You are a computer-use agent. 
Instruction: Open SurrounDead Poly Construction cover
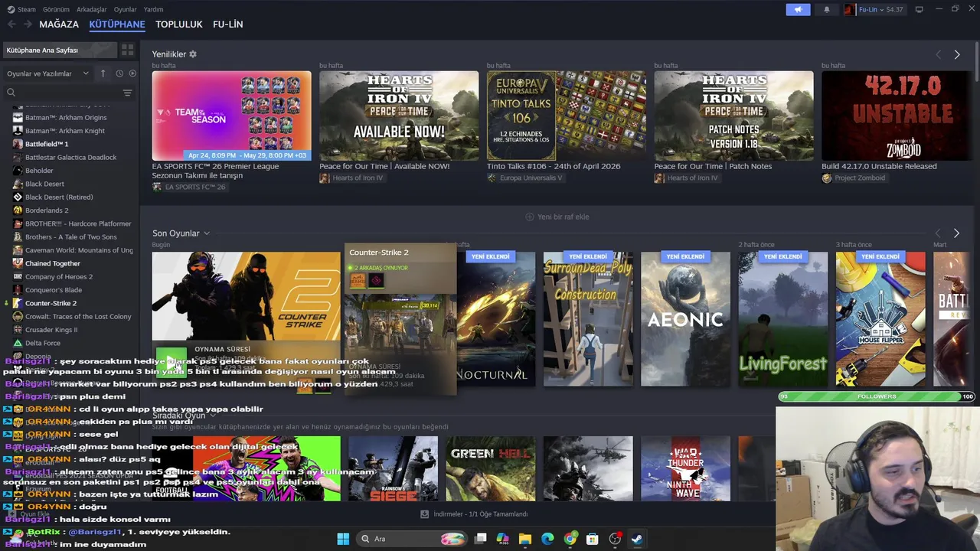coord(588,319)
